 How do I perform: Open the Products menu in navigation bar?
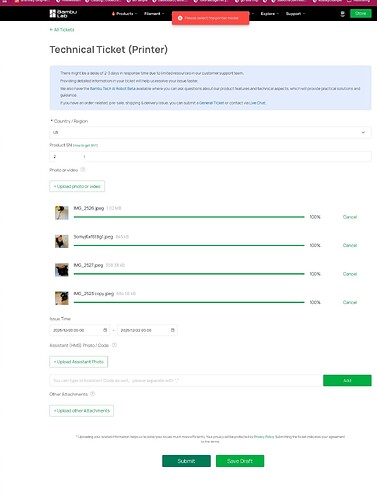click(124, 14)
